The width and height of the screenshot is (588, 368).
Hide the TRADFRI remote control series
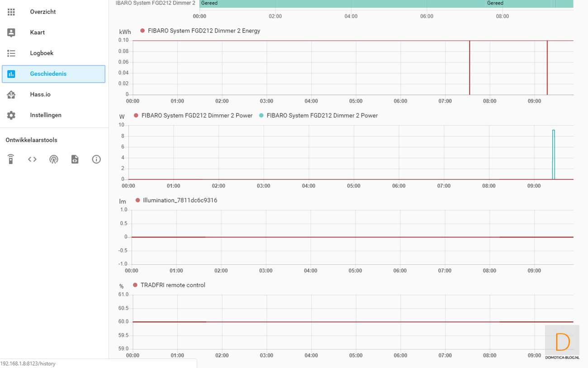pos(173,285)
